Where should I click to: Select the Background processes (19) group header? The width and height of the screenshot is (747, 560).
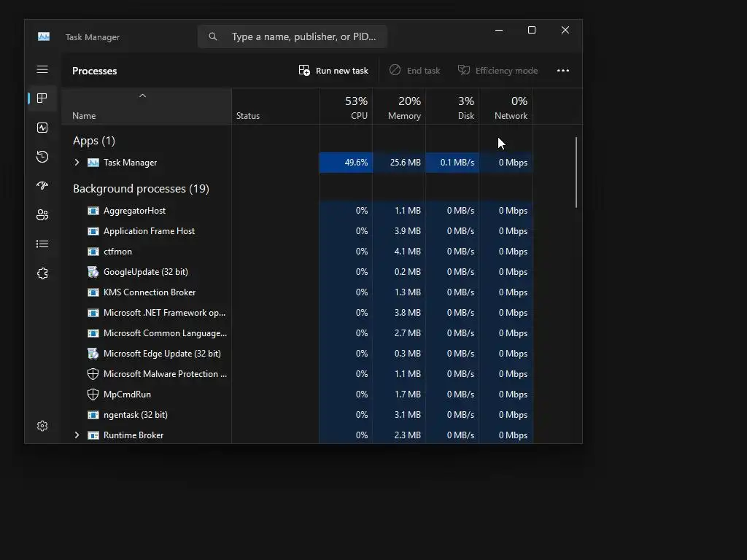point(141,189)
